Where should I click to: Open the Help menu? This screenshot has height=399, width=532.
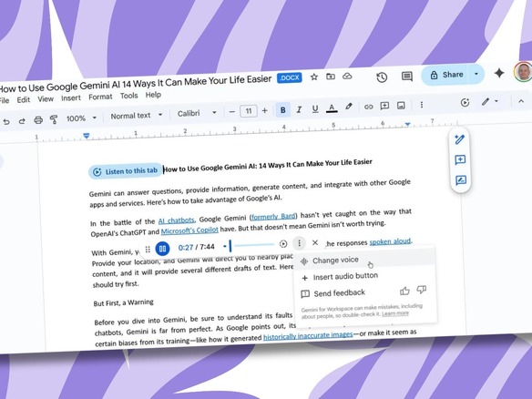coord(153,95)
